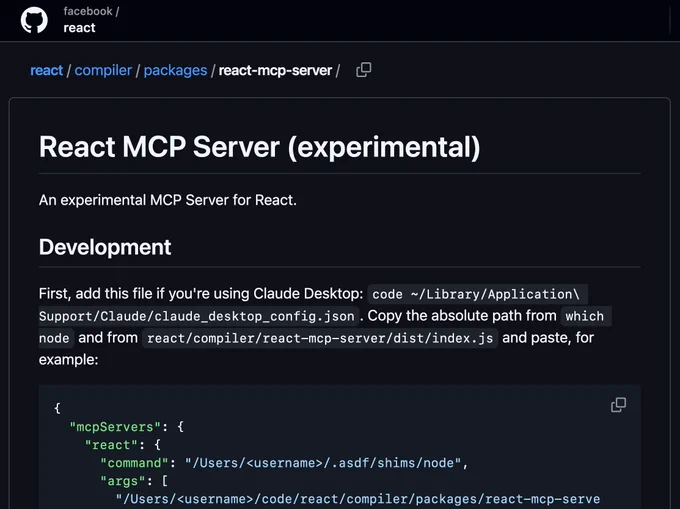Click the "command" key in the JSON
Viewport: 680px width, 509px height.
134,463
